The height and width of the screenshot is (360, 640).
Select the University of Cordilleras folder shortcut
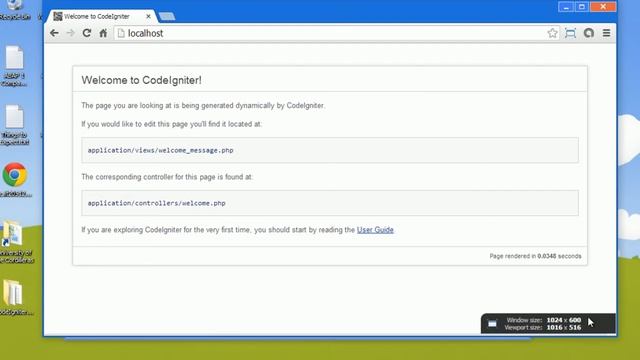15,242
